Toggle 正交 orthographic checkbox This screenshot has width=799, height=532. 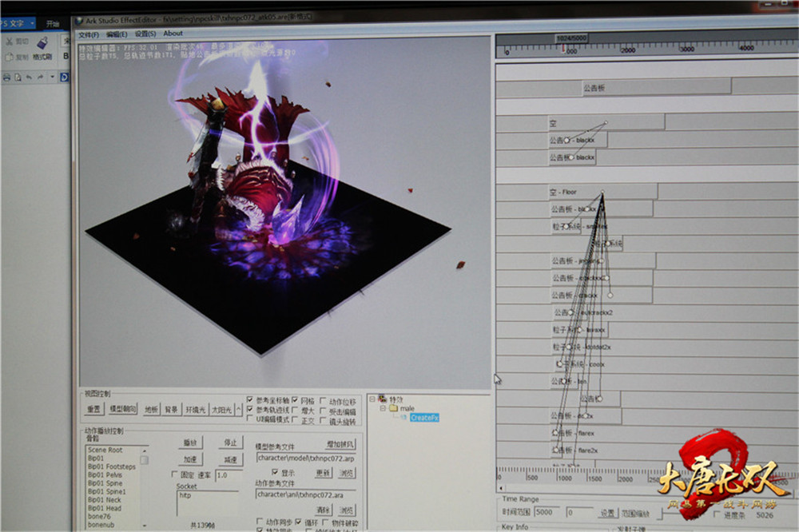click(x=295, y=420)
